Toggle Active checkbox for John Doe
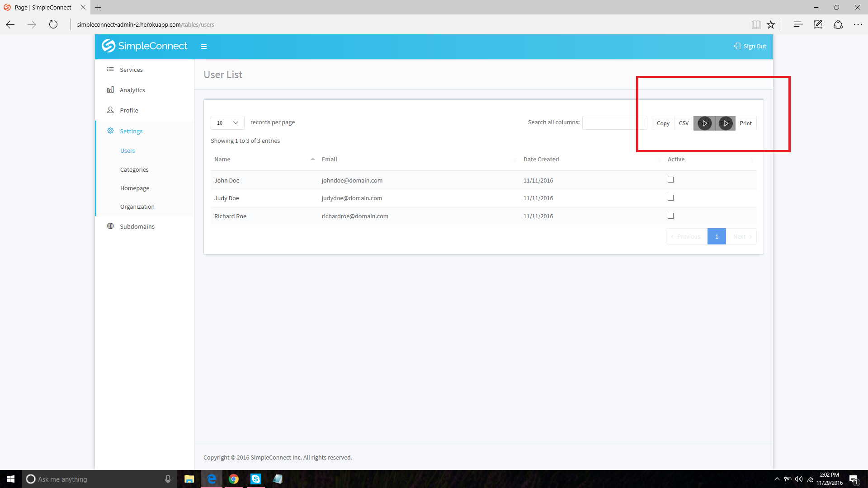The width and height of the screenshot is (868, 488). click(670, 180)
